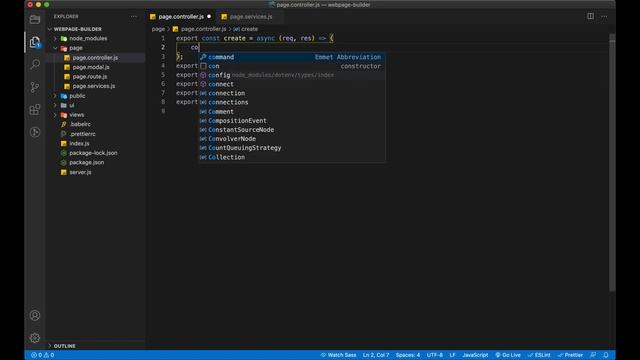Click ESLint status item
This screenshot has width=640, height=360.
click(539, 355)
